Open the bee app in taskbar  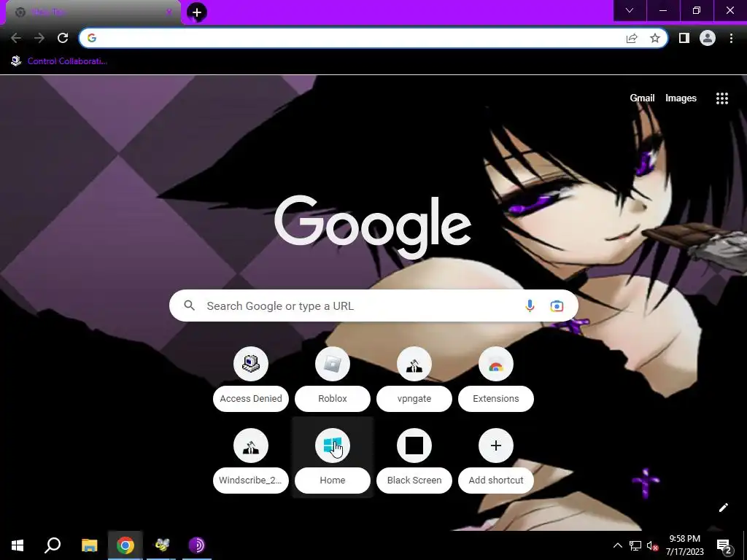161,545
